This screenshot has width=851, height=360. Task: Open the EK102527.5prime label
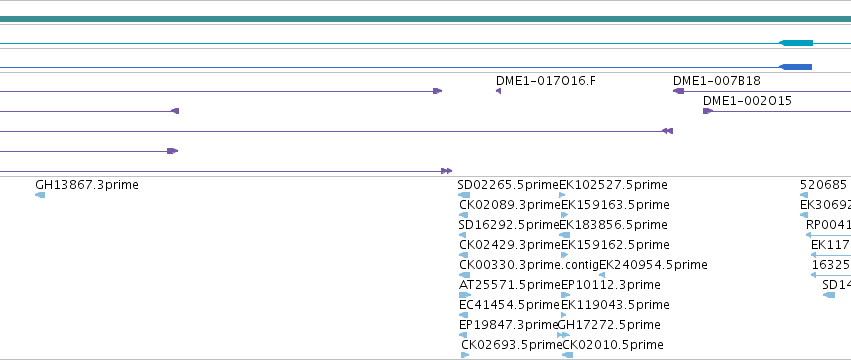click(x=613, y=185)
